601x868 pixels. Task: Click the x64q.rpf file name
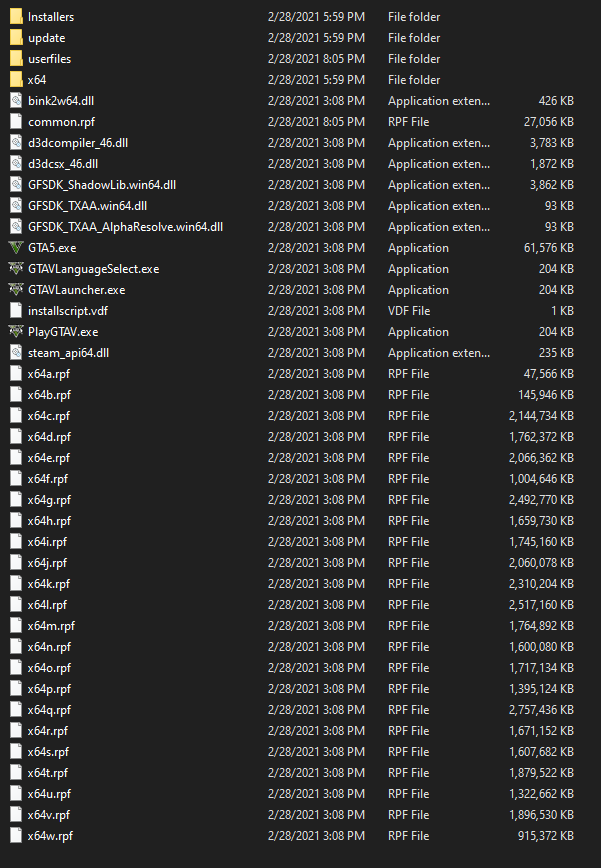click(49, 710)
